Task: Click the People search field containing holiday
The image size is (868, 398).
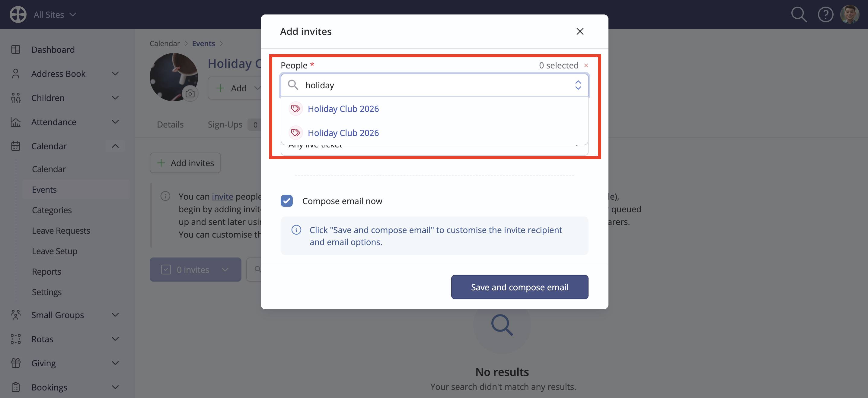Action: tap(434, 85)
